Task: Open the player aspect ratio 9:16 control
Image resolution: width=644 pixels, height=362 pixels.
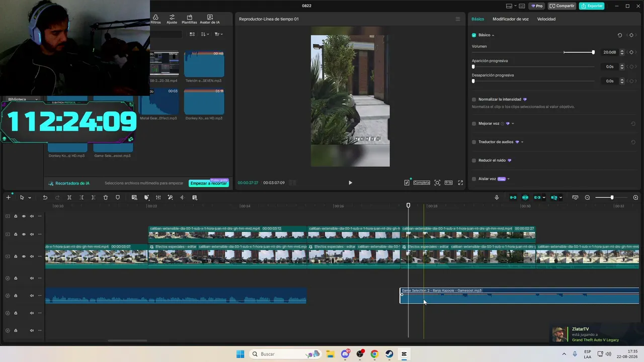Action: coord(448,183)
